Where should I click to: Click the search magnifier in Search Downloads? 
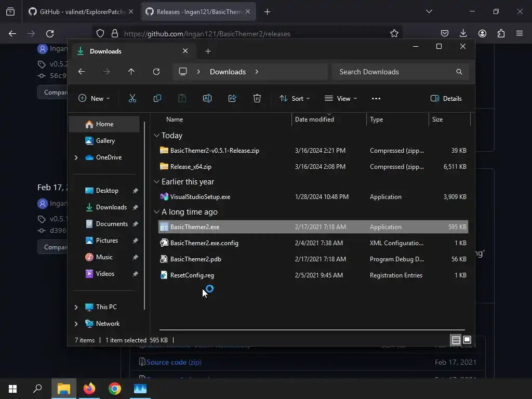(459, 72)
